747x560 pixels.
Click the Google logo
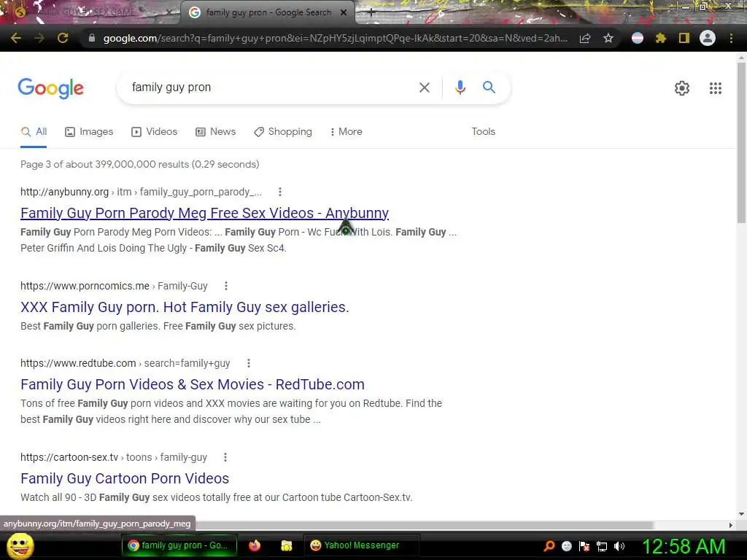[51, 88]
